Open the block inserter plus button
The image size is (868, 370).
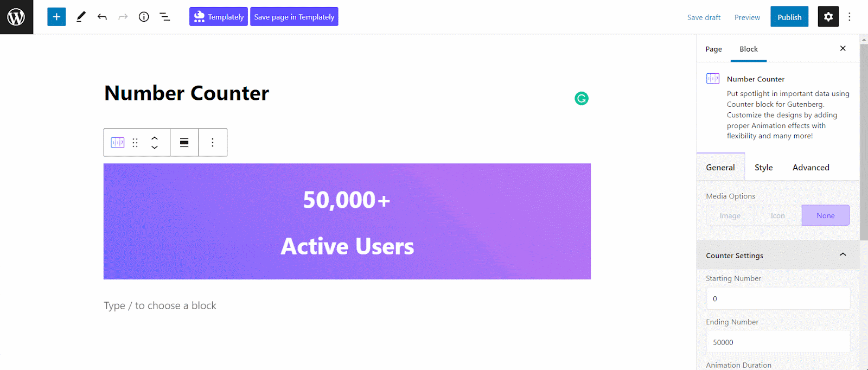coord(56,17)
